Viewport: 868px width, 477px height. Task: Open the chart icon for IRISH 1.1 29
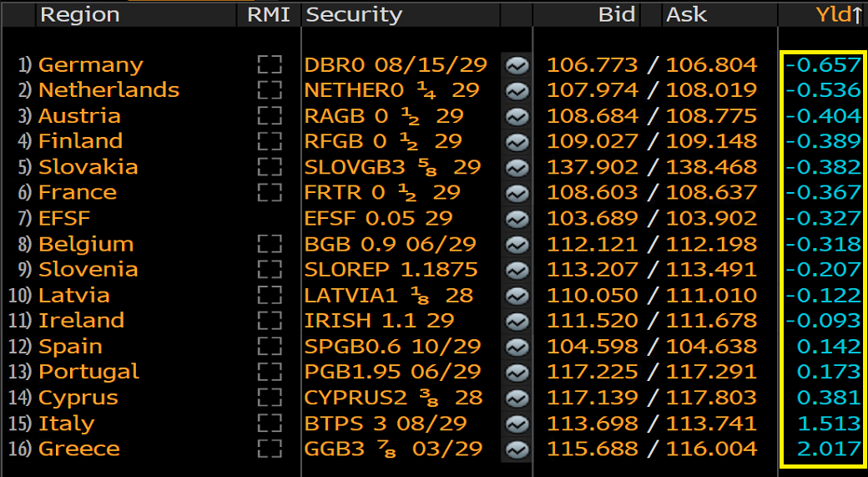pos(517,321)
